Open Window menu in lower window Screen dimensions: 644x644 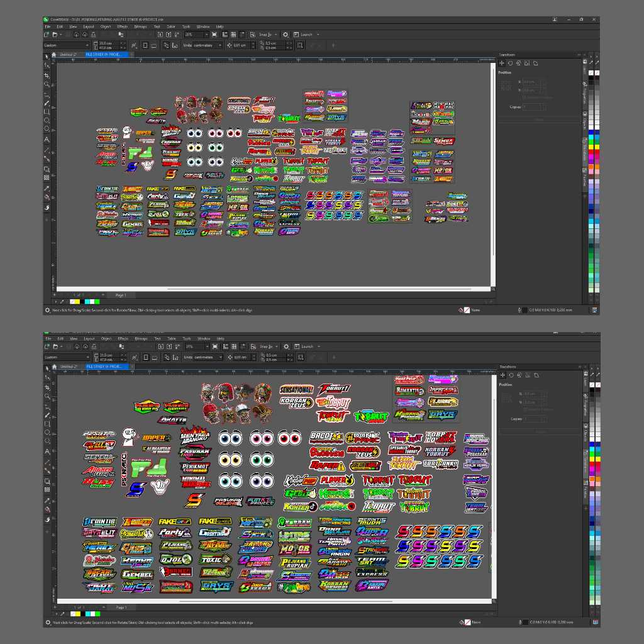[204, 339]
